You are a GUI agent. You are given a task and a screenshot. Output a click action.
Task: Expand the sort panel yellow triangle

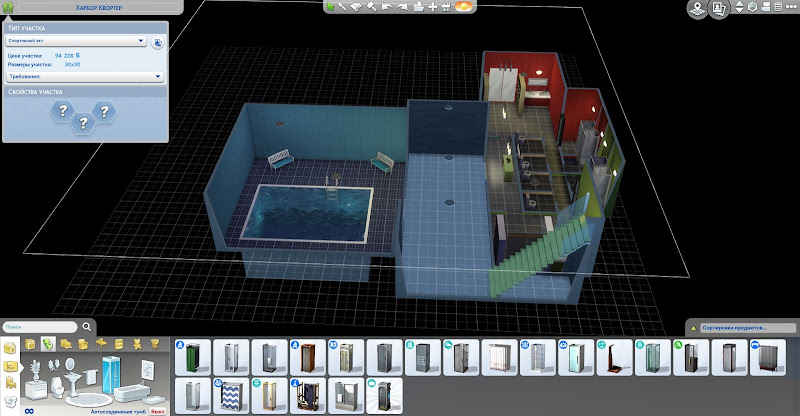(693, 328)
